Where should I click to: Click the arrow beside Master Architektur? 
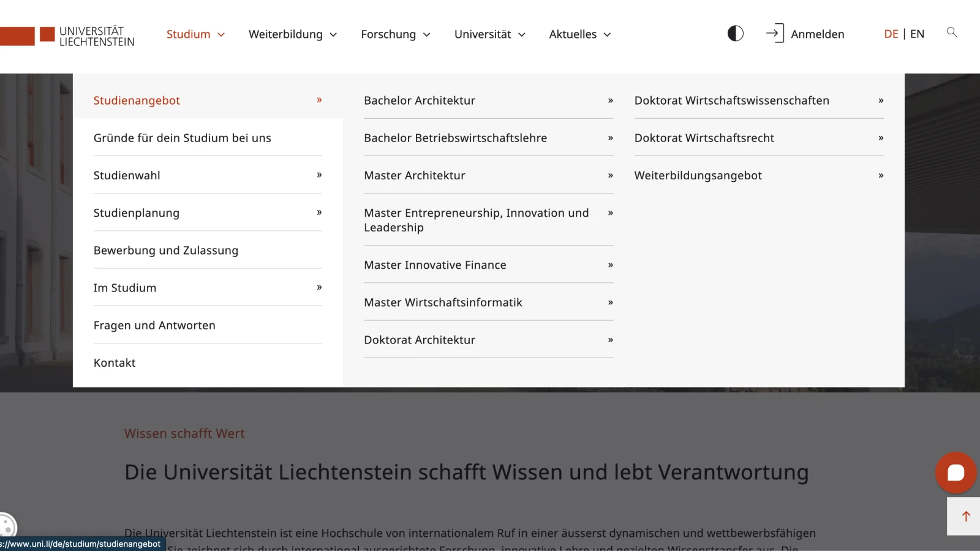click(609, 175)
